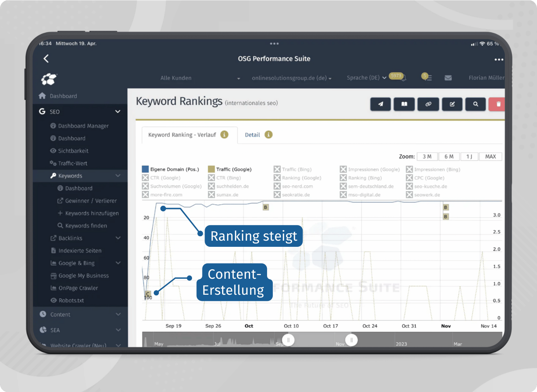Click the search icon beside Keywords finden
This screenshot has width=537, height=392.
60,225
